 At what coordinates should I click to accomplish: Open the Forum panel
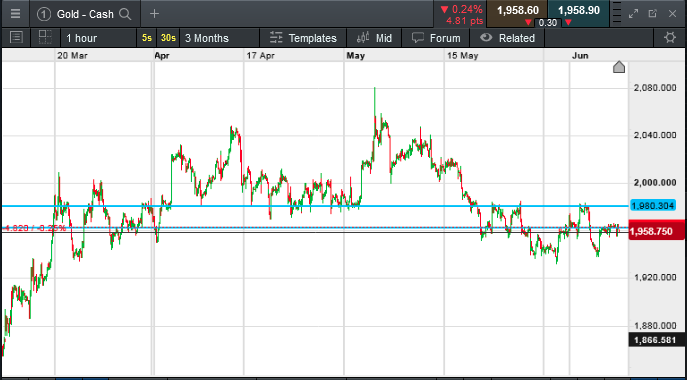click(436, 38)
